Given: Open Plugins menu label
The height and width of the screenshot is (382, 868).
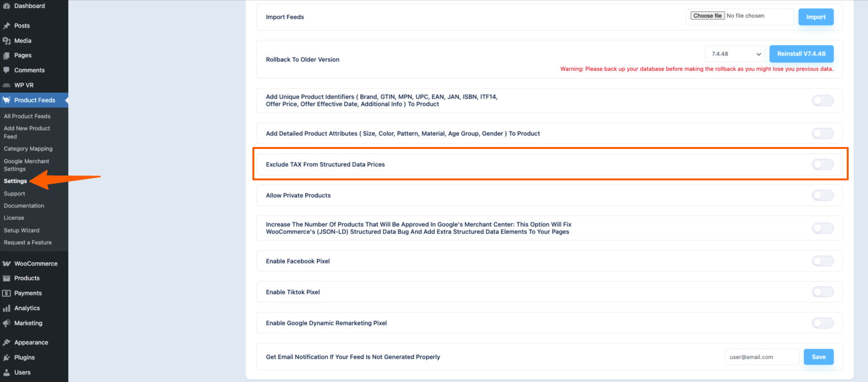Looking at the screenshot, I should pyautogui.click(x=25, y=357).
